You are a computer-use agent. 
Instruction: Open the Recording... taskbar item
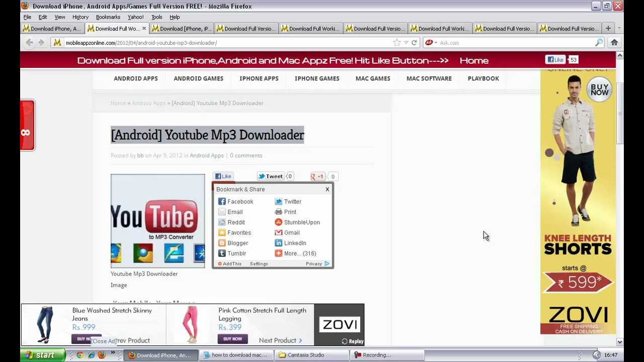tap(386, 355)
